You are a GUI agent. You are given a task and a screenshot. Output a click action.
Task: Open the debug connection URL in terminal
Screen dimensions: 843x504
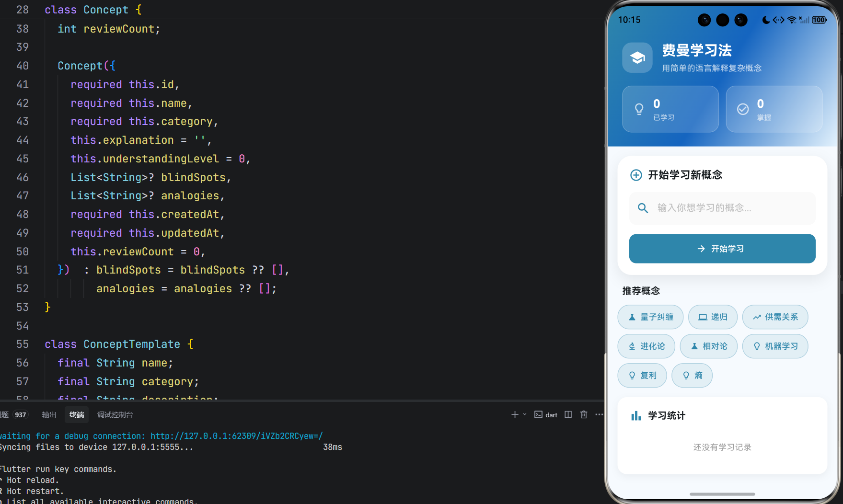(x=237, y=436)
